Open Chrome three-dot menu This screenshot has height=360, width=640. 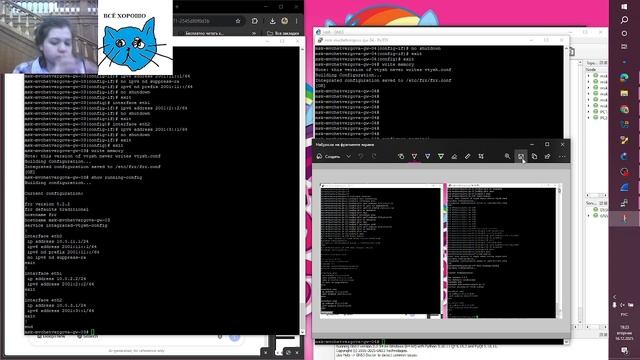pyautogui.click(x=297, y=21)
